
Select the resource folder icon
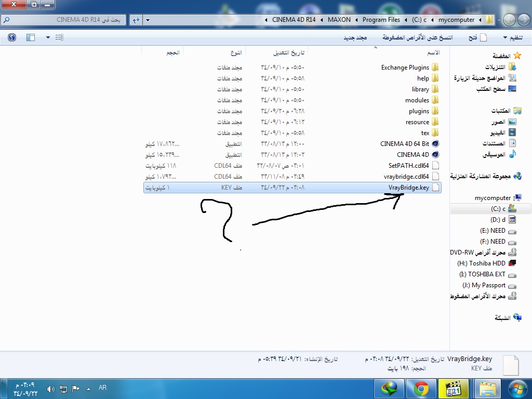point(435,122)
